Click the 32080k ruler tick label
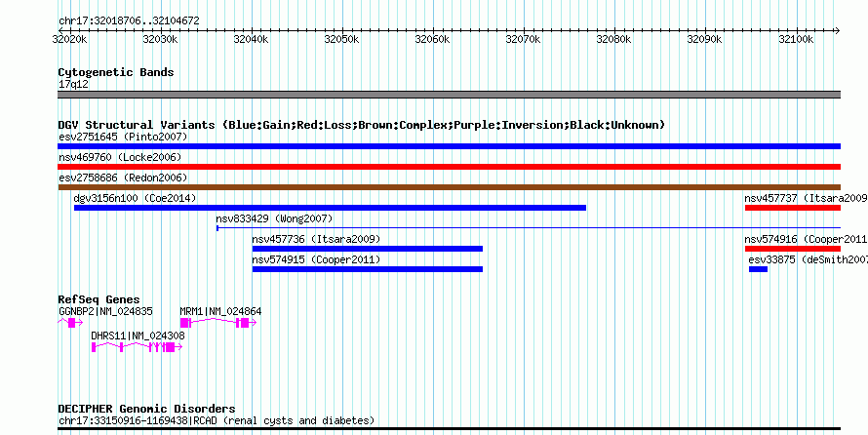Viewport: 868px width, 435px height. click(x=613, y=39)
